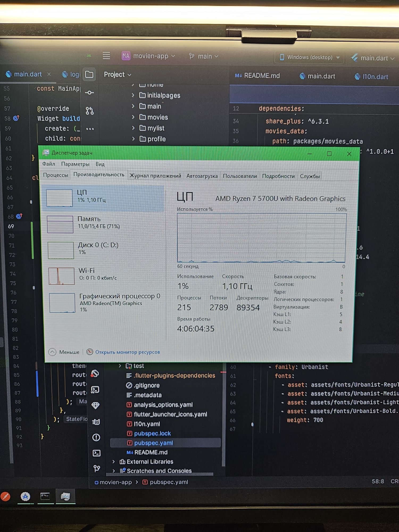This screenshot has height=532, width=399.
Task: Click the Android Studio taskbar icon
Action: [26, 496]
